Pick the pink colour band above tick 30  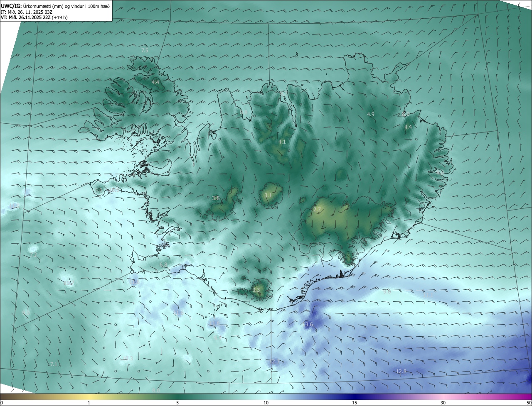coord(443,396)
